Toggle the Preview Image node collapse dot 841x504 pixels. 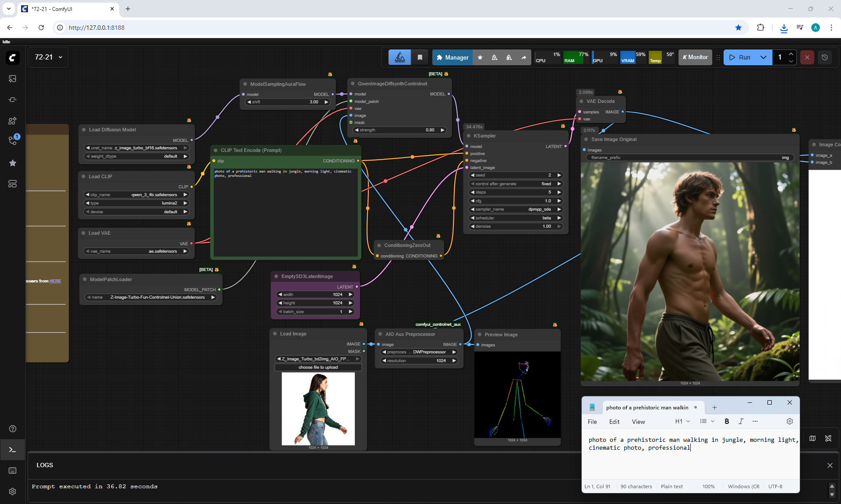pyautogui.click(x=480, y=335)
